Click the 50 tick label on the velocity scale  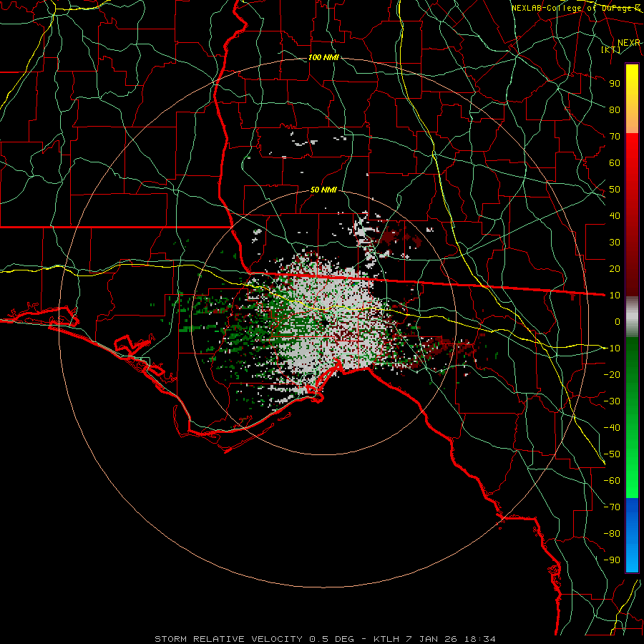pos(615,190)
